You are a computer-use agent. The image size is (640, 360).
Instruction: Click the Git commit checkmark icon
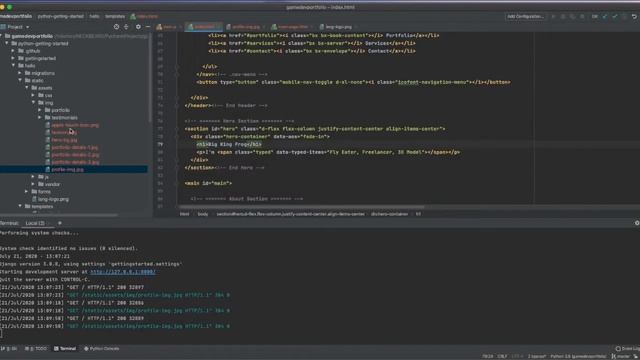tap(615, 17)
